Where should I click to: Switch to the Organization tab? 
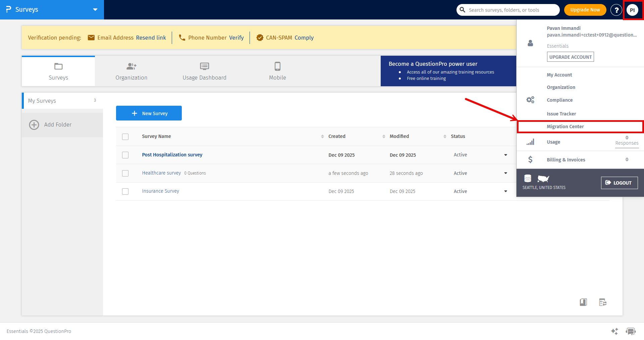pyautogui.click(x=131, y=71)
